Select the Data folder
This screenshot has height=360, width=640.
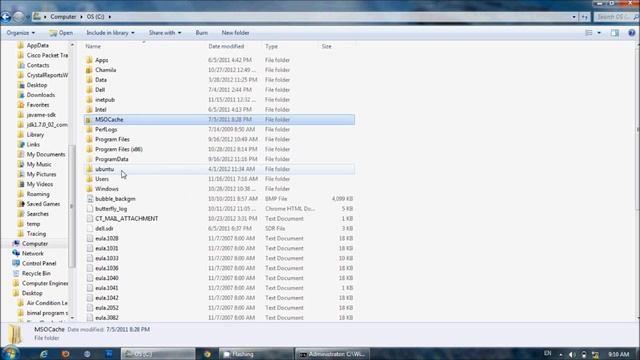(x=101, y=80)
